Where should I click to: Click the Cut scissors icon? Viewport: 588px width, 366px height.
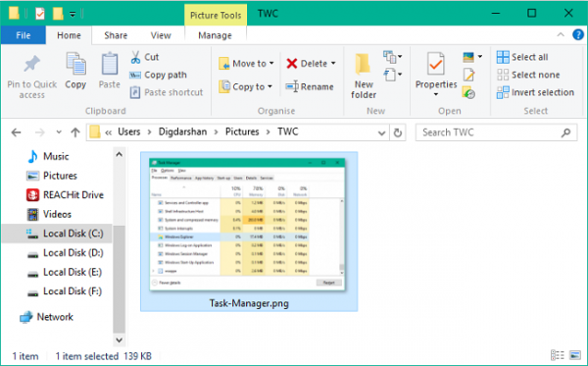pyautogui.click(x=135, y=57)
